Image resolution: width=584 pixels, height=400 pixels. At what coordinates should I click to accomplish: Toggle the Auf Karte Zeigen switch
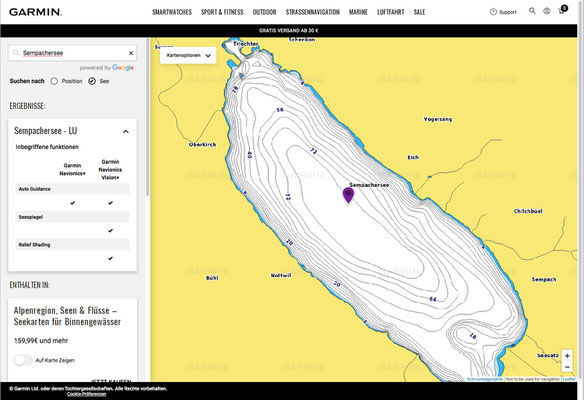(x=23, y=360)
